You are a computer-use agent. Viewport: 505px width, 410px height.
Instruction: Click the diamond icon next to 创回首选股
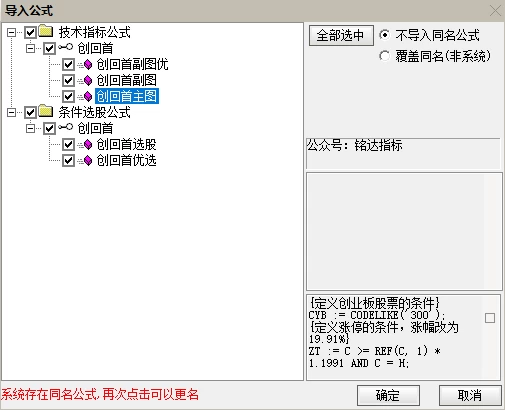87,144
